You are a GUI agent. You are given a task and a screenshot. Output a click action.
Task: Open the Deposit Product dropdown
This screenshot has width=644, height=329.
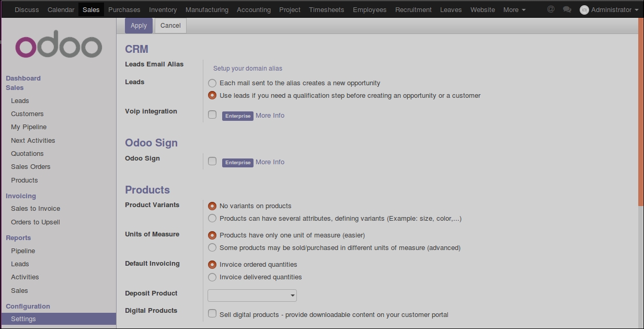click(252, 296)
